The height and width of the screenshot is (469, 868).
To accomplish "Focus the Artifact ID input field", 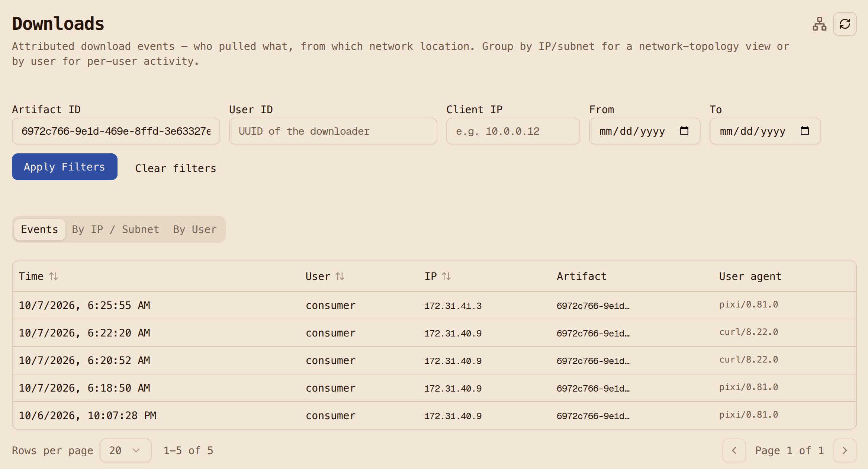I will (x=116, y=131).
